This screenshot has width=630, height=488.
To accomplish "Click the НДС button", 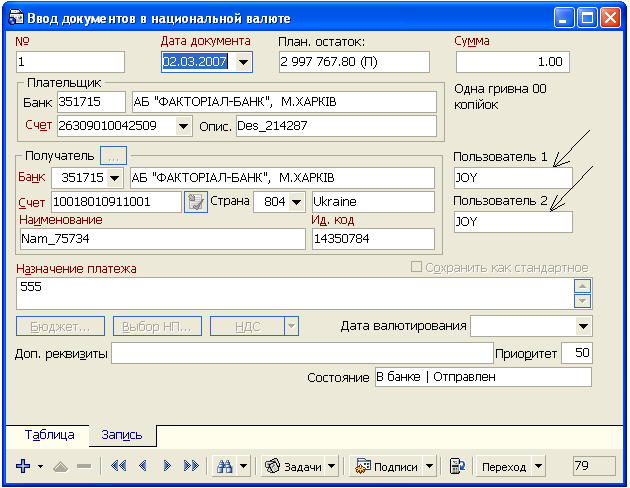I will 248,326.
